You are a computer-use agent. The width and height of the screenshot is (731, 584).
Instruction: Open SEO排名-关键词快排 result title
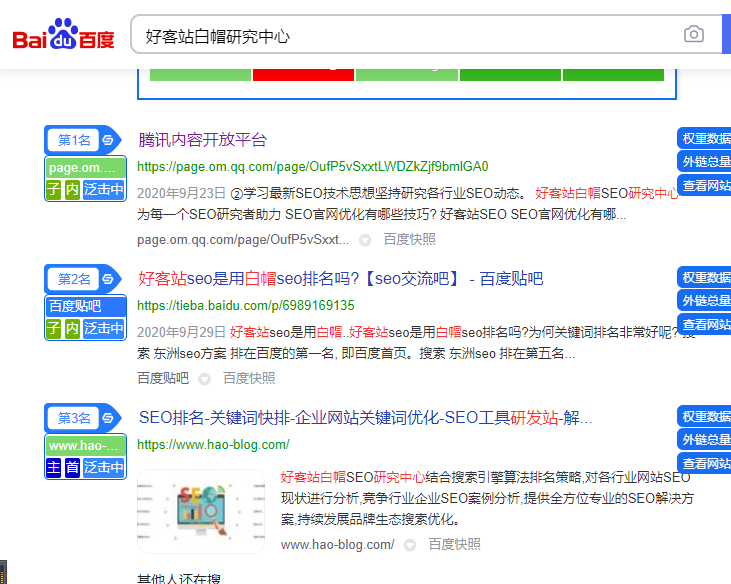(x=365, y=418)
